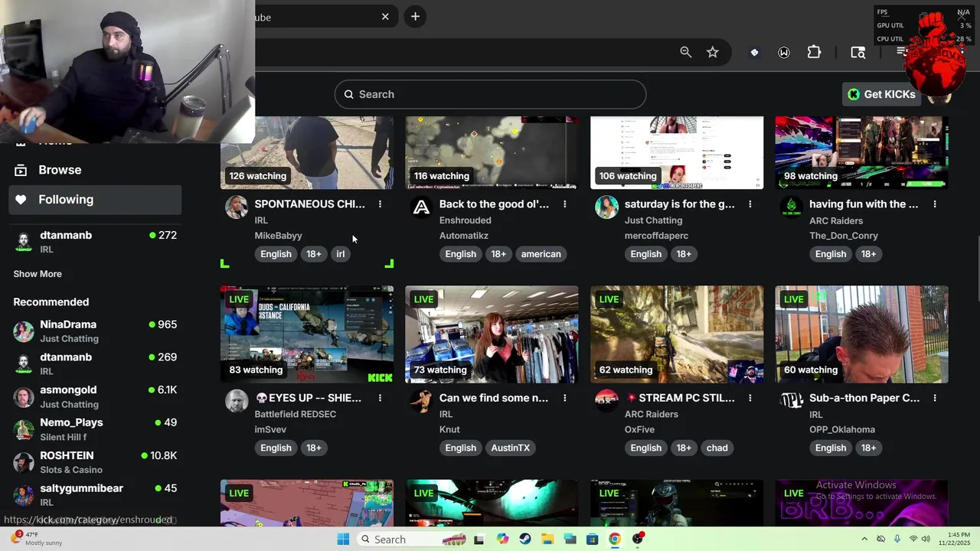Open the 83 watching Battlefield stream thumbnail
The height and width of the screenshot is (551, 980).
point(307,334)
